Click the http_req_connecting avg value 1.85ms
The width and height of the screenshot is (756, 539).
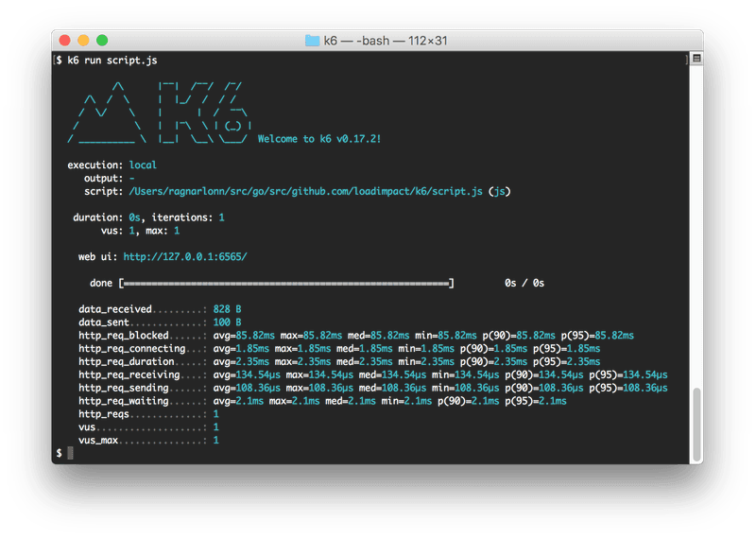pos(252,348)
